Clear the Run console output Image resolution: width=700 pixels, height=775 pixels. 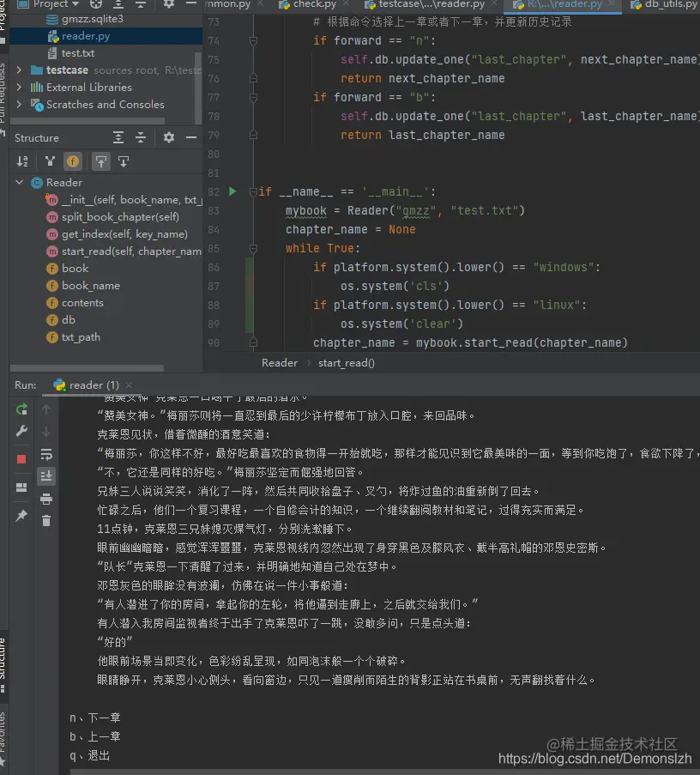(x=45, y=518)
